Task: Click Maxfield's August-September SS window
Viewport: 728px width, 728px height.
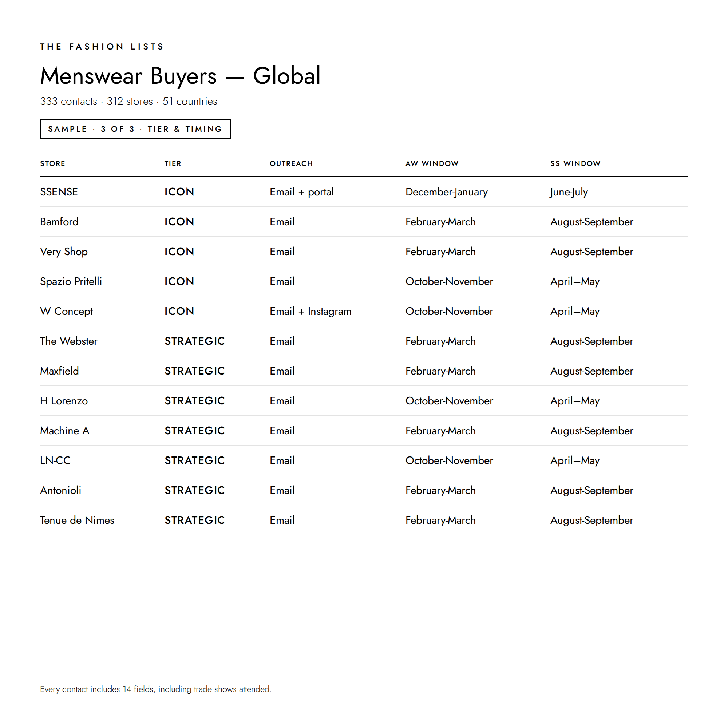Action: [x=592, y=371]
